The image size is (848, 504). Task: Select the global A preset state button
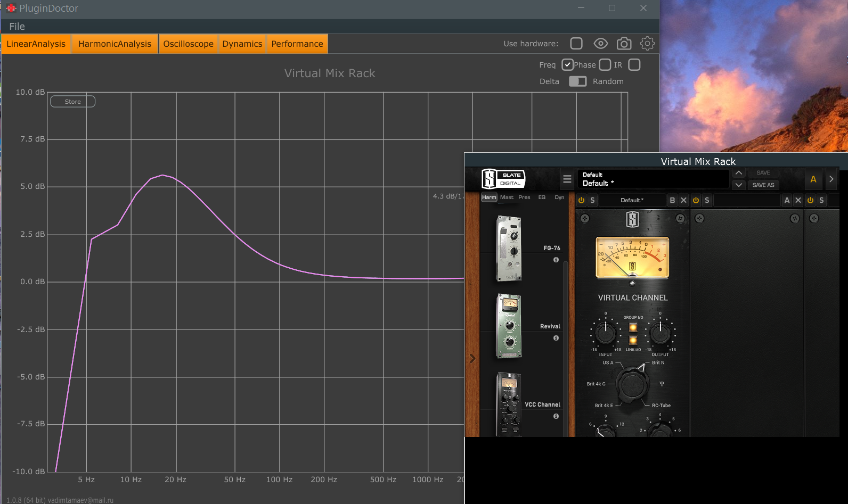[813, 179]
